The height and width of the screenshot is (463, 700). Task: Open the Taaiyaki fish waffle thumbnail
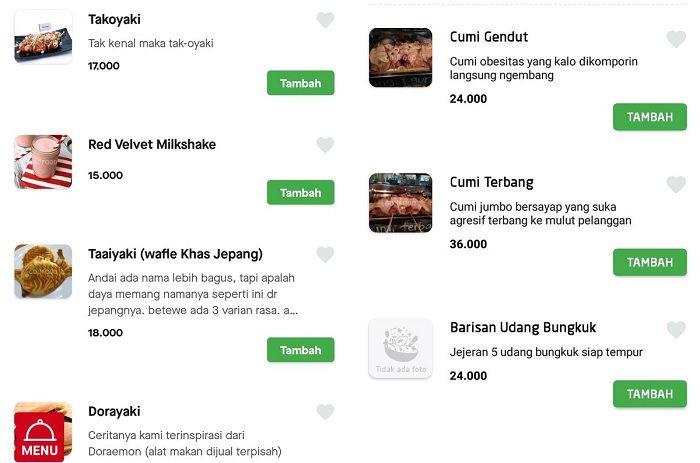click(43, 271)
